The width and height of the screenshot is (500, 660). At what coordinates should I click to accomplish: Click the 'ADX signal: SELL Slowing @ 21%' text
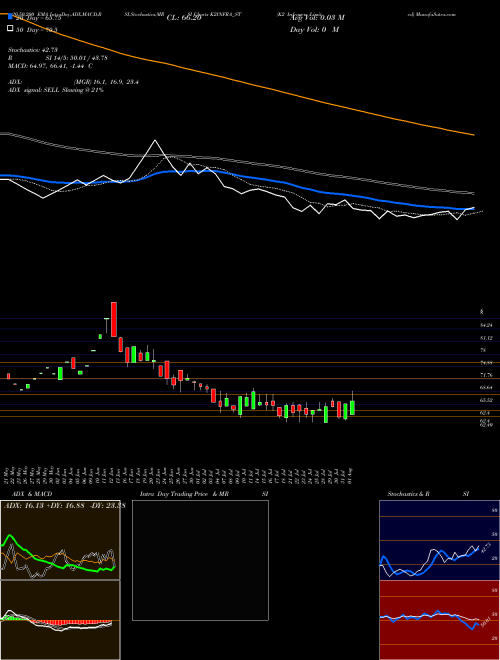point(56,90)
